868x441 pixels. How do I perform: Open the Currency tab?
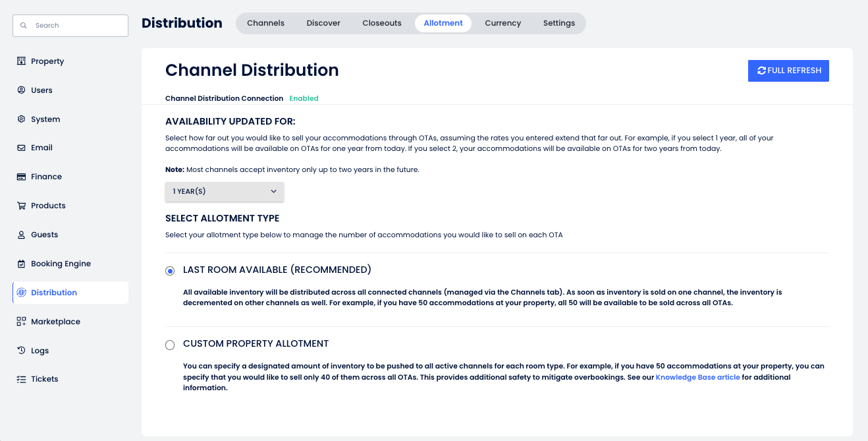click(x=503, y=23)
